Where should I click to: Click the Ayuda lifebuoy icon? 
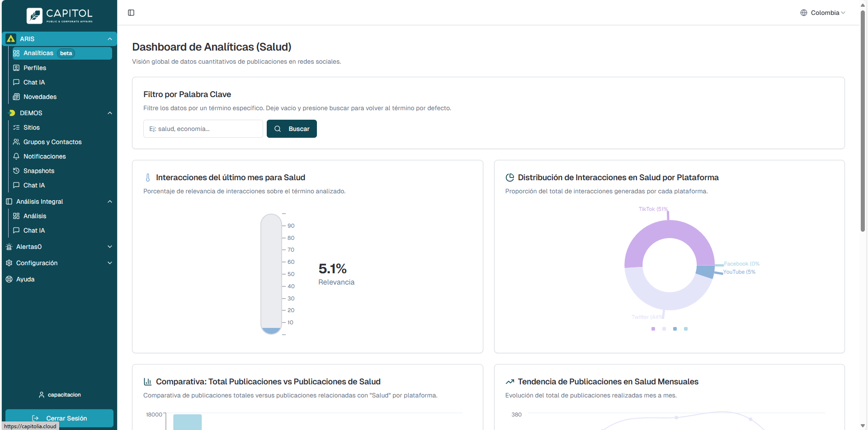coord(9,279)
